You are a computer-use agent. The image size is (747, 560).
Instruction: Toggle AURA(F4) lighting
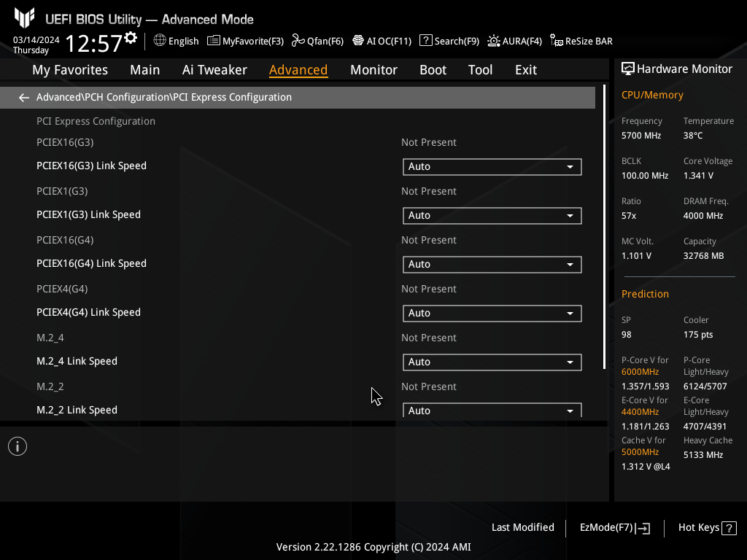[515, 41]
